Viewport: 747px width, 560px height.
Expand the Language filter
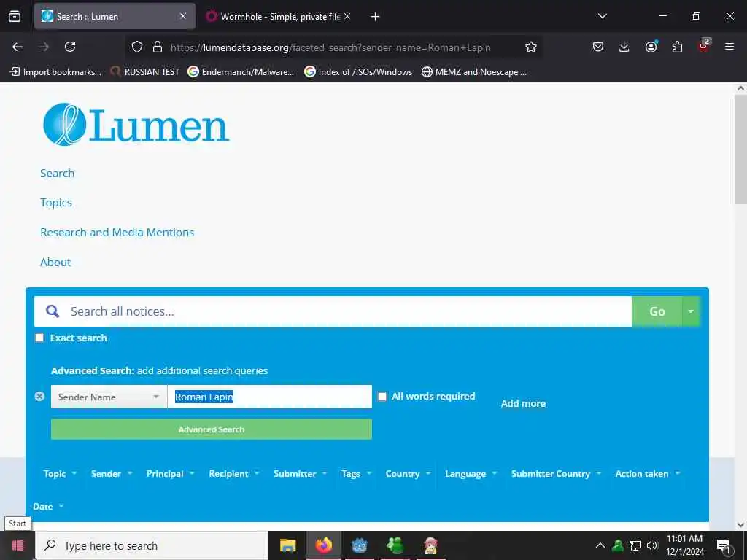[x=471, y=474]
